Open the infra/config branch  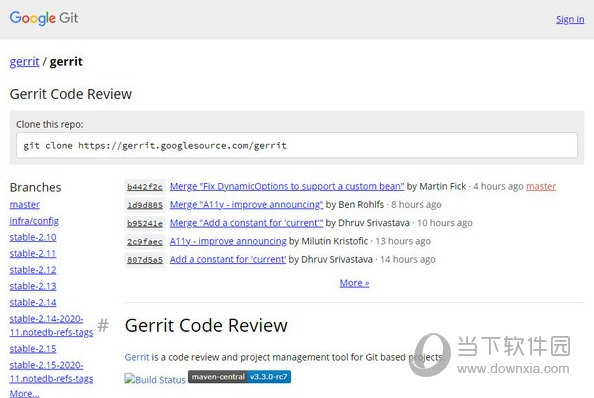34,221
